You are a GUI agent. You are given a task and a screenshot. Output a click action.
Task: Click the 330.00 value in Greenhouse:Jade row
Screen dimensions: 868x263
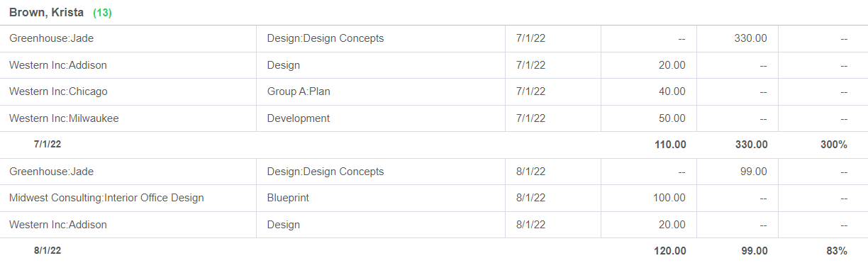tap(750, 38)
